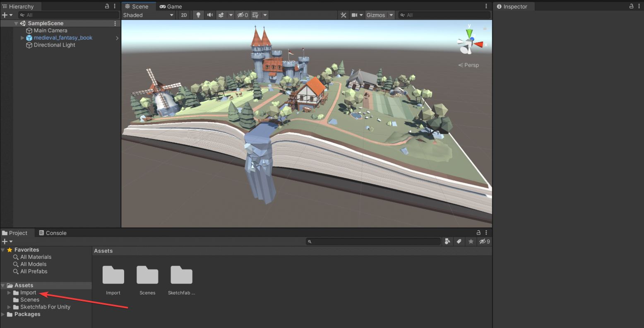Open the Gizmos dropdown arrow

(x=391, y=15)
